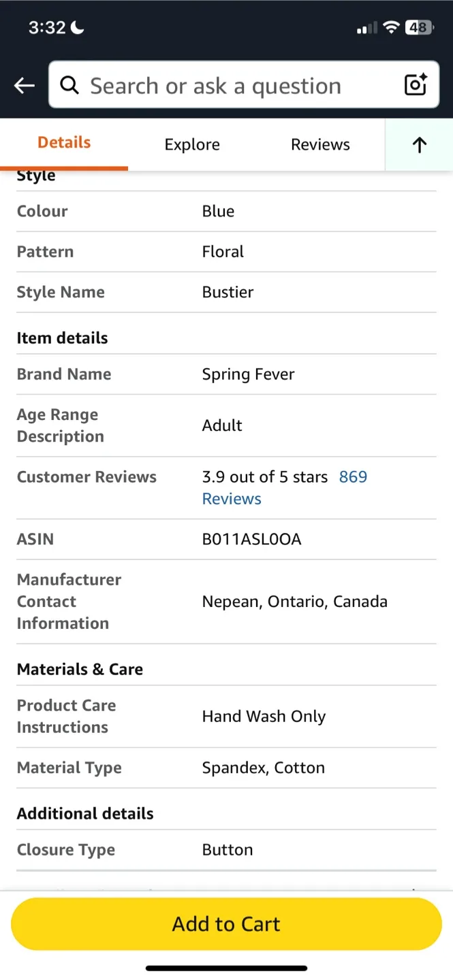Select the ASIN value B011ASL0OA

click(x=251, y=538)
